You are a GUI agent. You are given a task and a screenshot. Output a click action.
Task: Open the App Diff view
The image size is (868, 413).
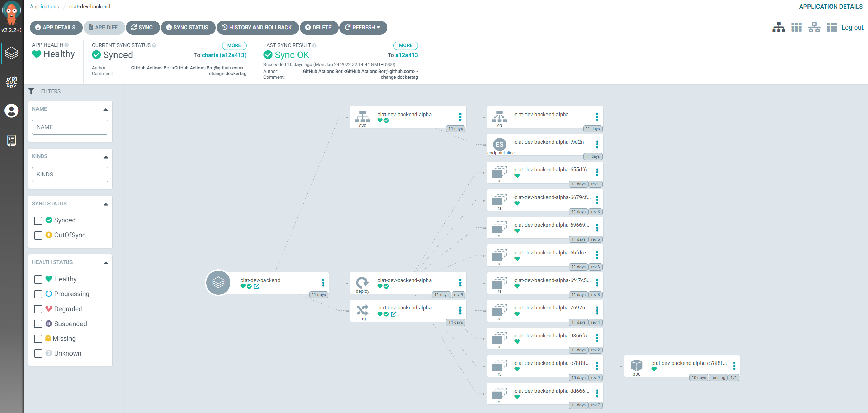(104, 28)
